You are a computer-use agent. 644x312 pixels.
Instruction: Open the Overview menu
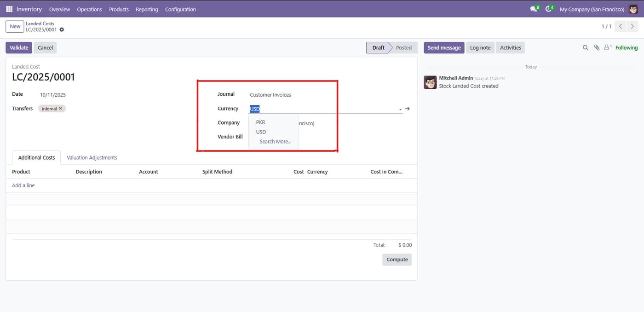[59, 9]
